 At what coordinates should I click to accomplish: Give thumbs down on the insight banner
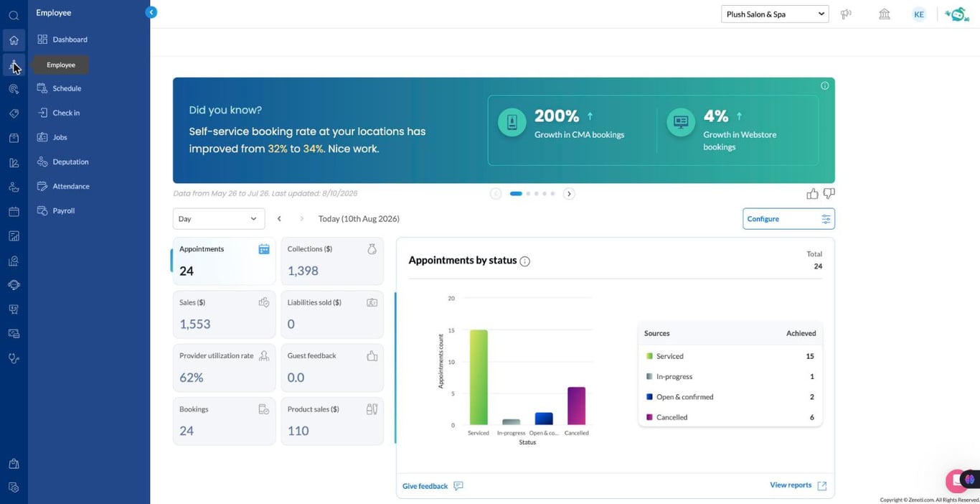pyautogui.click(x=829, y=194)
